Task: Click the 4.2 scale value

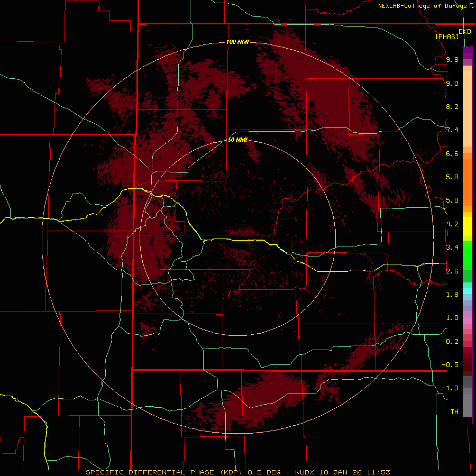Action: (452, 224)
